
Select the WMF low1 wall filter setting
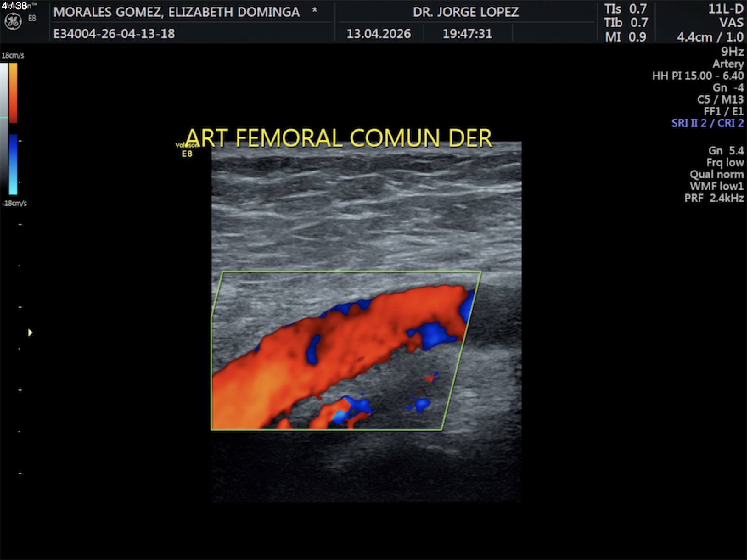716,186
